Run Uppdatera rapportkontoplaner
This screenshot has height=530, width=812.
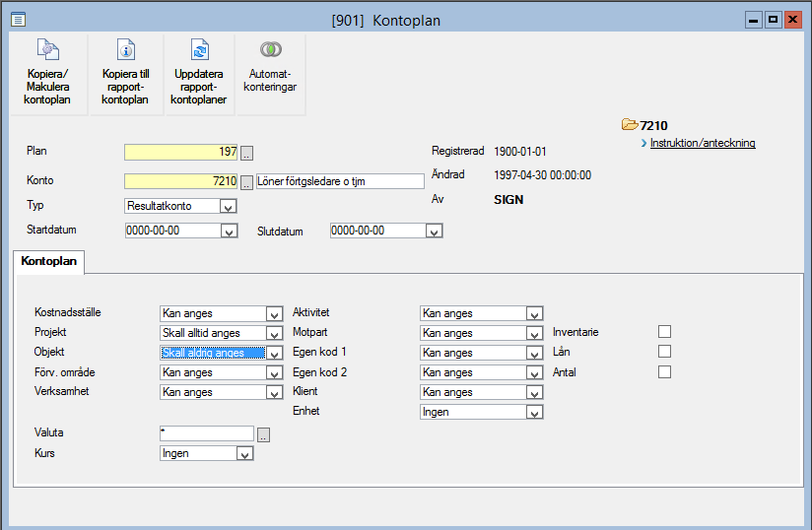tap(199, 74)
